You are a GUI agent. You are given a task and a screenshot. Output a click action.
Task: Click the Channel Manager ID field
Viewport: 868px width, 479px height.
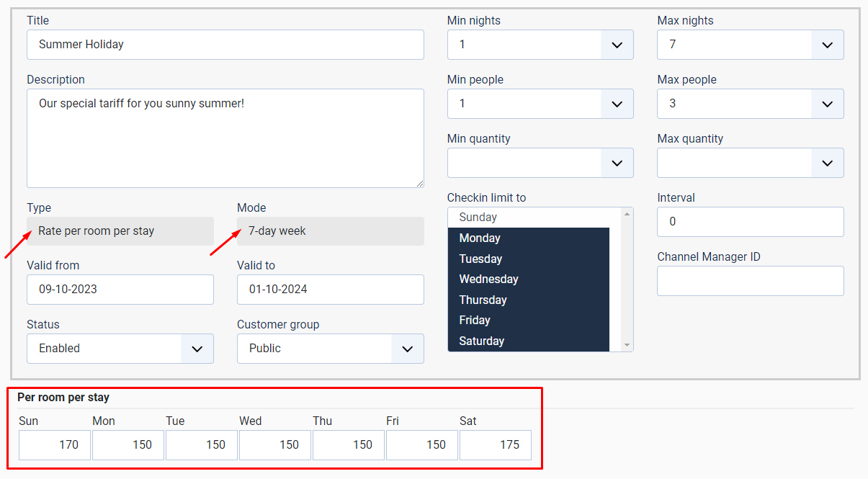click(x=750, y=279)
